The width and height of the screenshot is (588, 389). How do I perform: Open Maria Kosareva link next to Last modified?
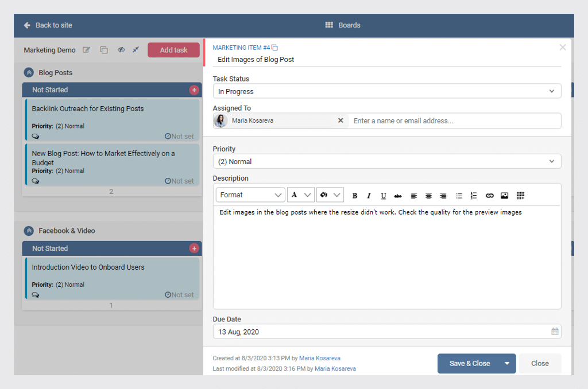(x=335, y=369)
